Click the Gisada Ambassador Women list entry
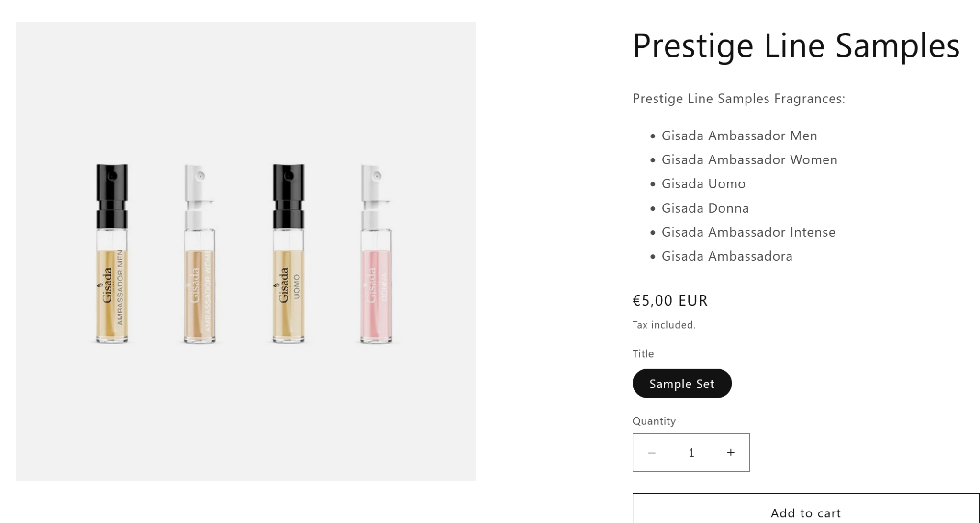The width and height of the screenshot is (980, 523). [x=749, y=160]
